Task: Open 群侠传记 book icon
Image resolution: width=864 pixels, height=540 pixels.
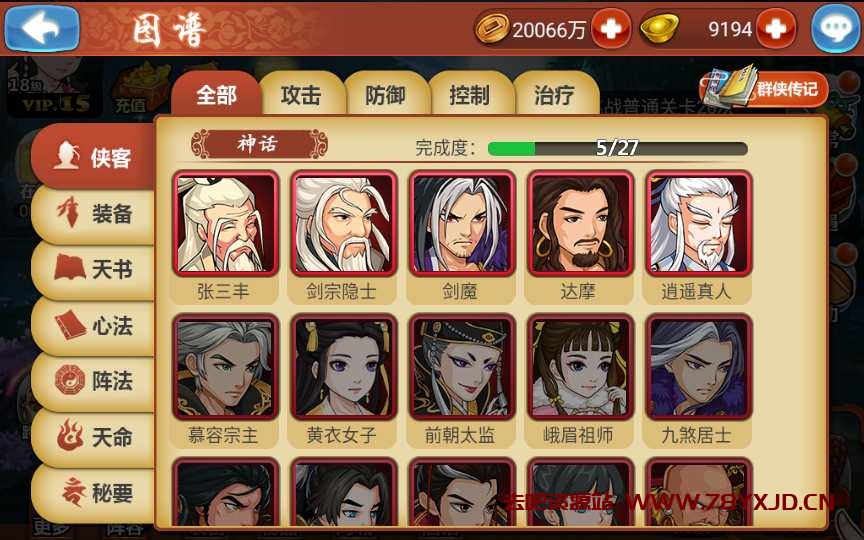Action: click(764, 88)
